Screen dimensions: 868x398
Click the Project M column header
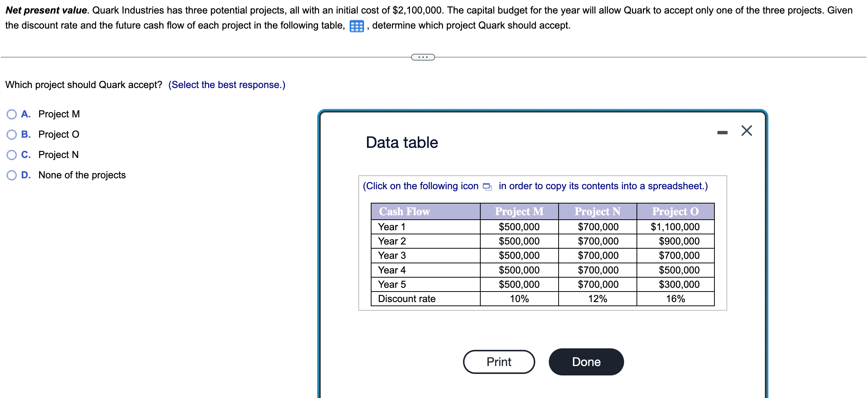tap(519, 211)
